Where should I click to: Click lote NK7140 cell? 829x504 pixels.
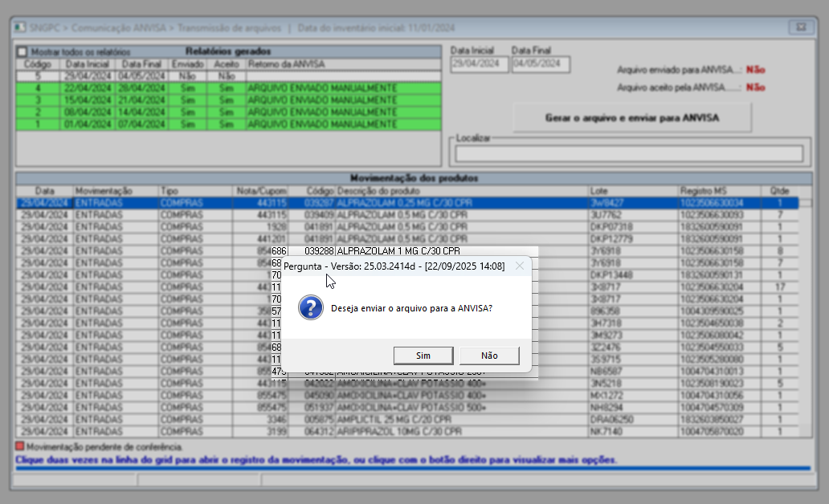(633, 432)
